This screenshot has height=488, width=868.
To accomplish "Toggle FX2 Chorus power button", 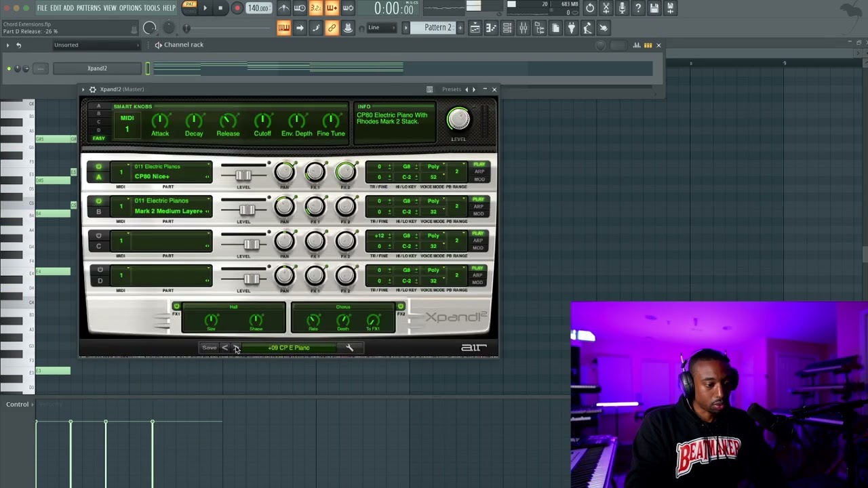I will pyautogui.click(x=401, y=306).
